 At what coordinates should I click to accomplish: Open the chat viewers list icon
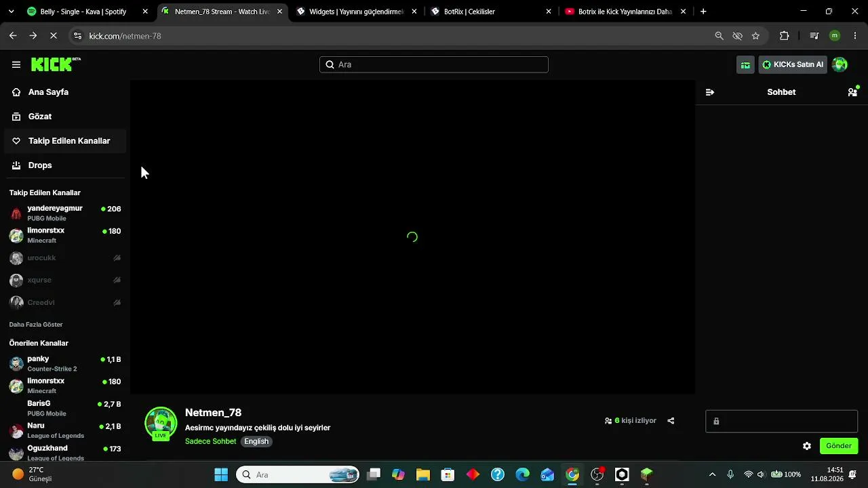click(852, 92)
